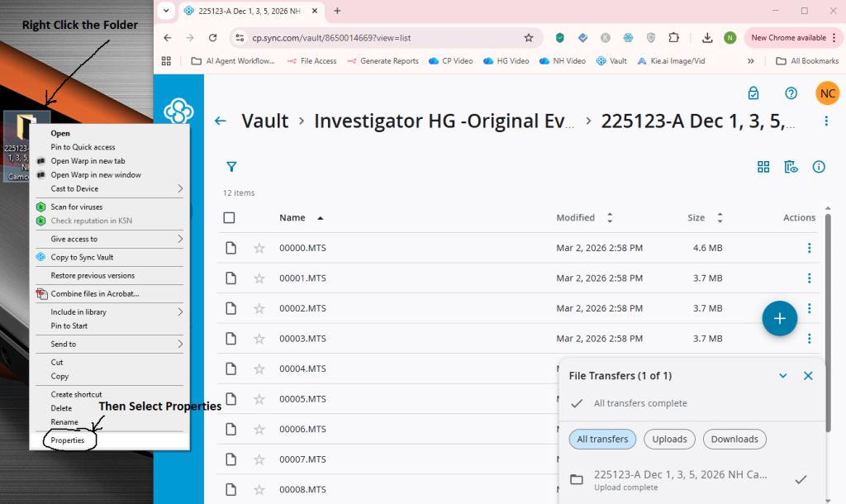Image resolution: width=846 pixels, height=504 pixels.
Task: Star 00002.MTS as a favorite
Action: coord(260,308)
